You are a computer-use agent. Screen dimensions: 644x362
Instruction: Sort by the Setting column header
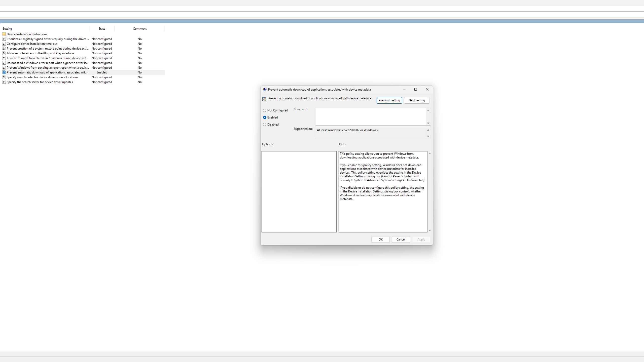pyautogui.click(x=45, y=29)
